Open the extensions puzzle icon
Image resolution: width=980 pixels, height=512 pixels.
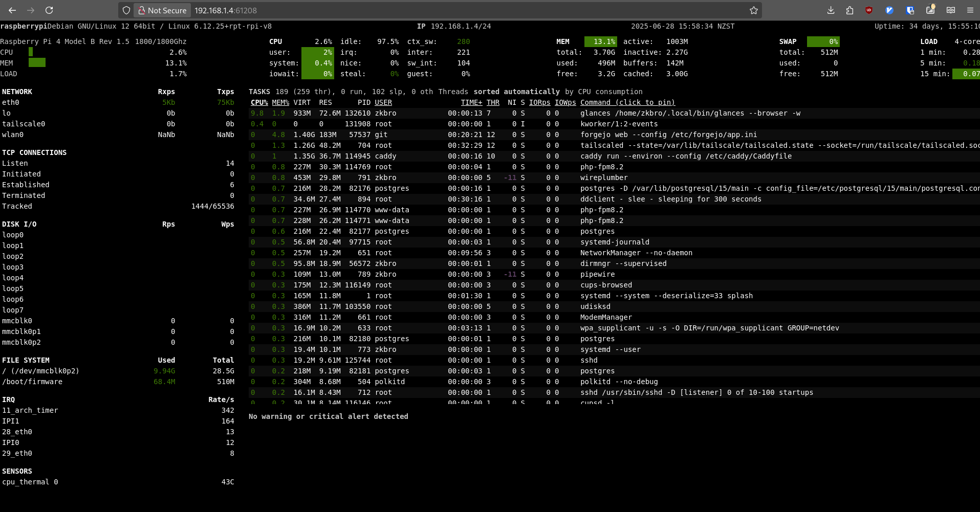click(850, 10)
